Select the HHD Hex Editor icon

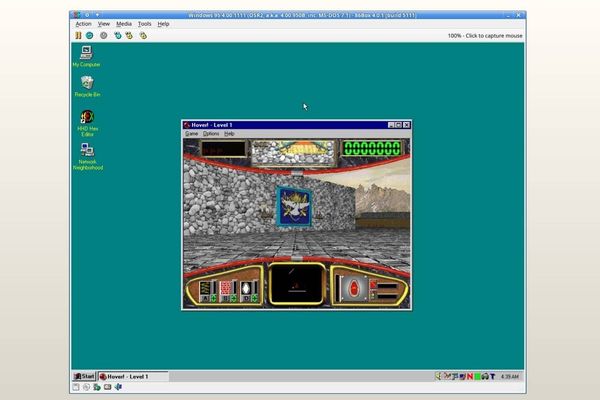(87, 123)
